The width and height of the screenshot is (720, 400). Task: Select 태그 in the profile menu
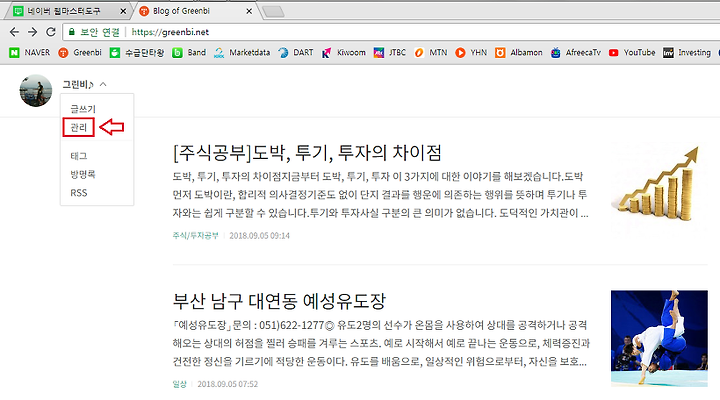pos(79,156)
